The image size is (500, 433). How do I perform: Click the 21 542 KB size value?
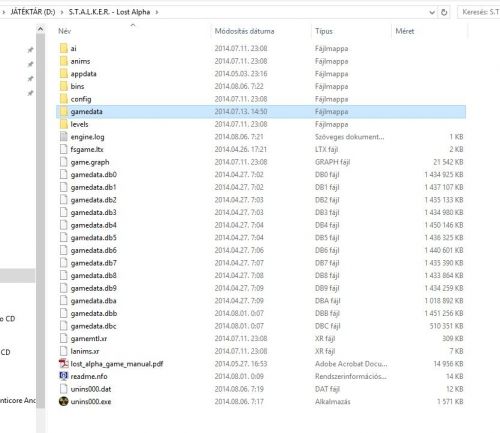(448, 162)
